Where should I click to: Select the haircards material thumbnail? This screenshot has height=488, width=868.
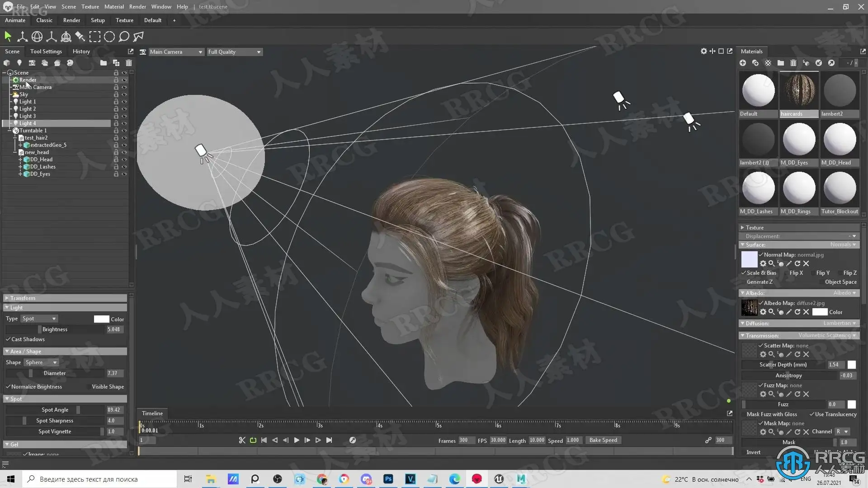click(x=799, y=90)
